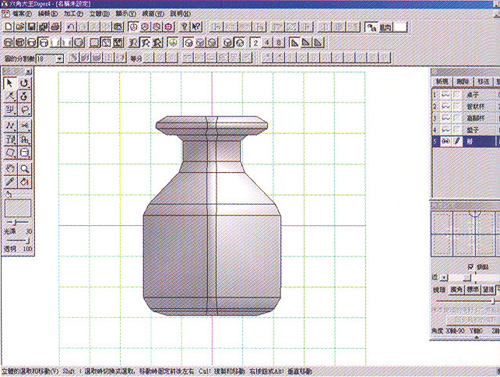Open the 加工 menu

pyautogui.click(x=74, y=14)
